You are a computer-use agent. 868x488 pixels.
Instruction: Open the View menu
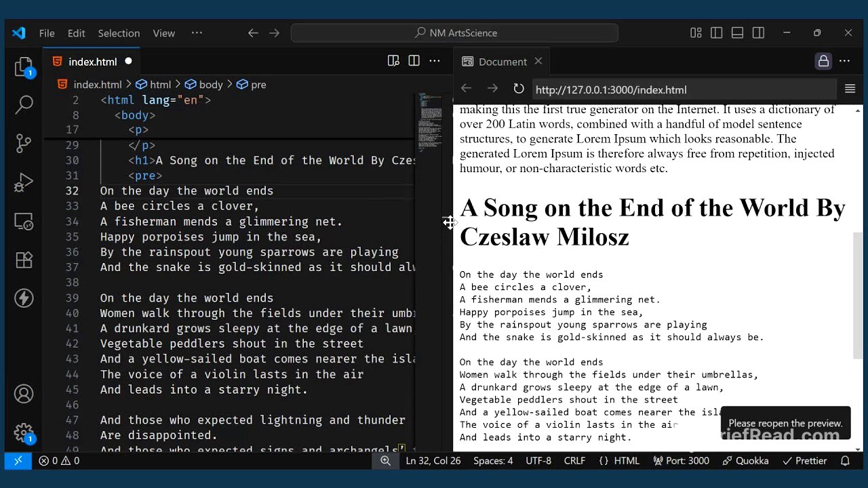[164, 33]
